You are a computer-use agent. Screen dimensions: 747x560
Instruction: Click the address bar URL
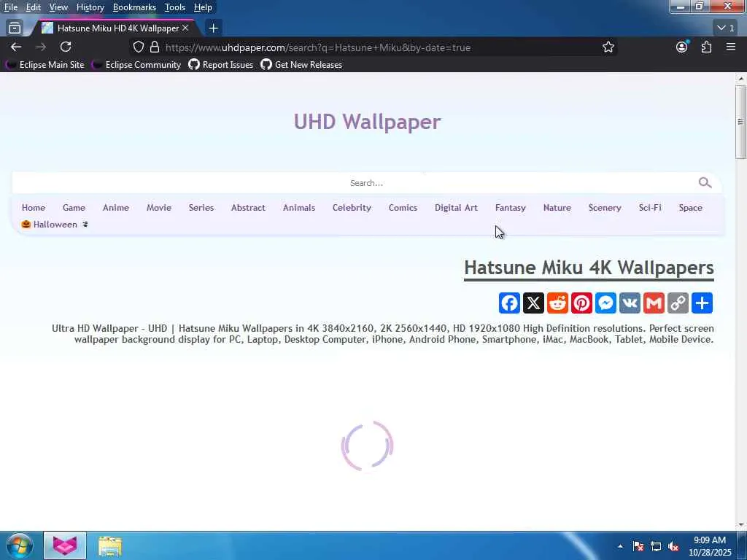coord(318,47)
